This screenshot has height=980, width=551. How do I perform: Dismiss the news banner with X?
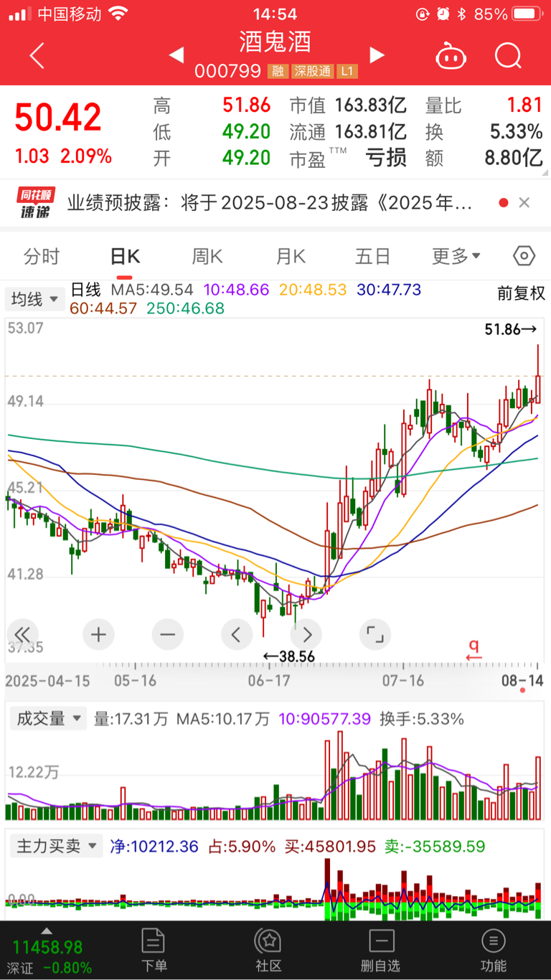coord(524,203)
